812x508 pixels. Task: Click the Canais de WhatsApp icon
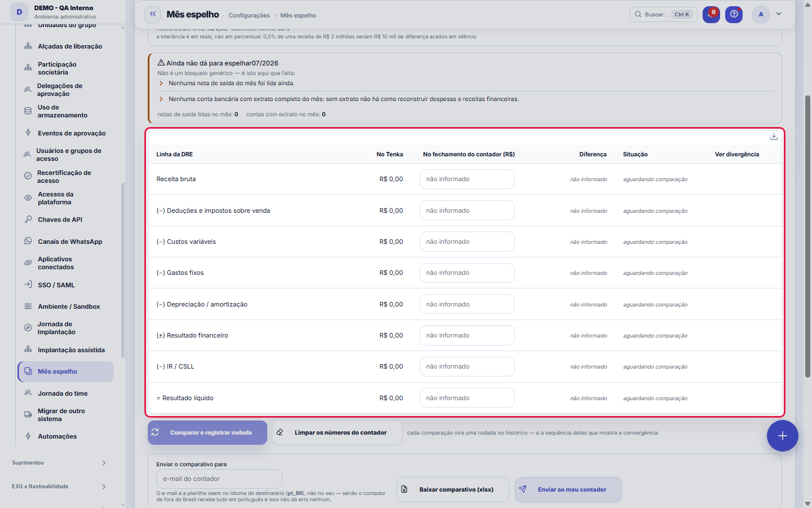tap(28, 241)
